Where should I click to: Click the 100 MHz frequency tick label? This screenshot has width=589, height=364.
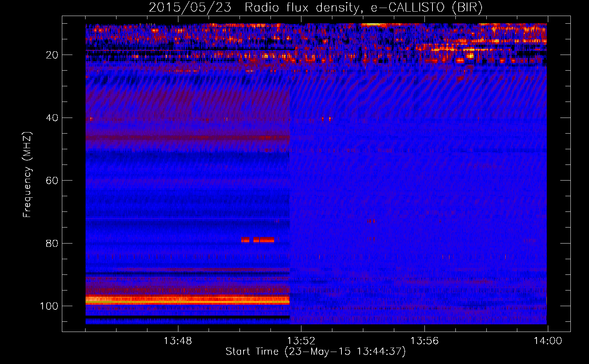point(49,306)
